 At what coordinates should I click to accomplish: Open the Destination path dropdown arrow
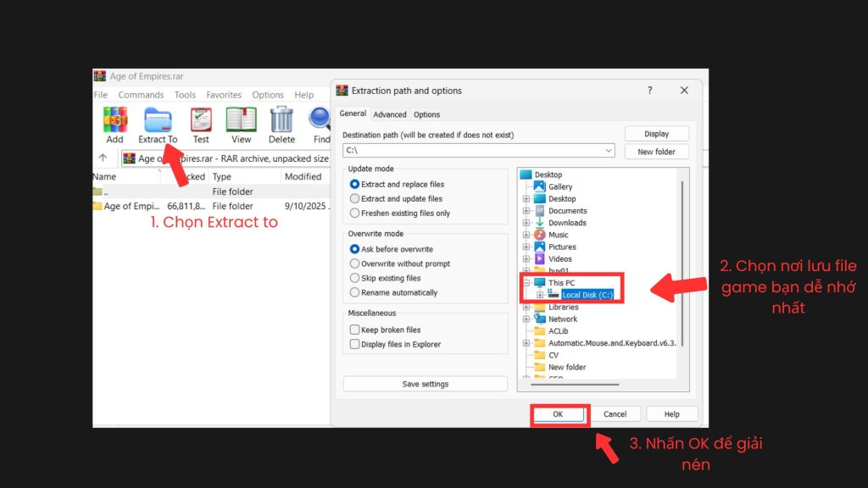point(609,151)
